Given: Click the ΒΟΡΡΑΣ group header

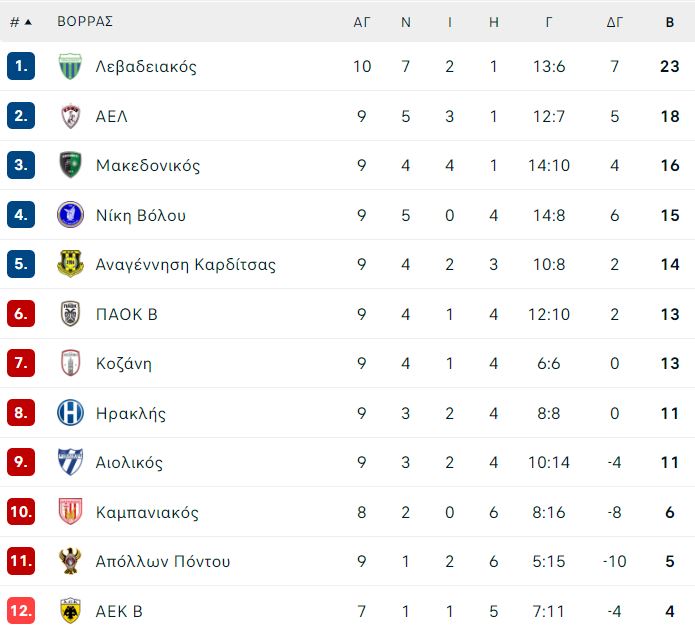Looking at the screenshot, I should [x=85, y=21].
